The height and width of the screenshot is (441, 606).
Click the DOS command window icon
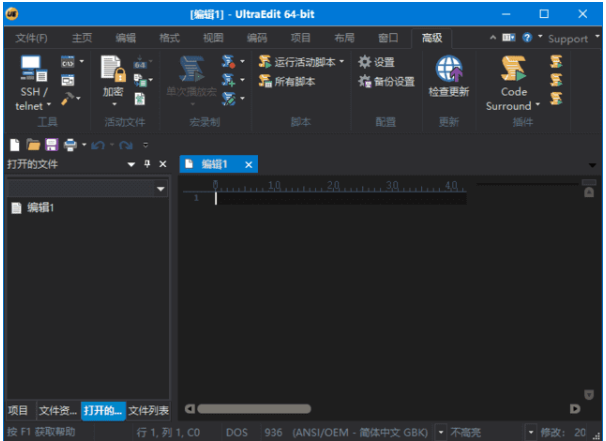point(68,62)
